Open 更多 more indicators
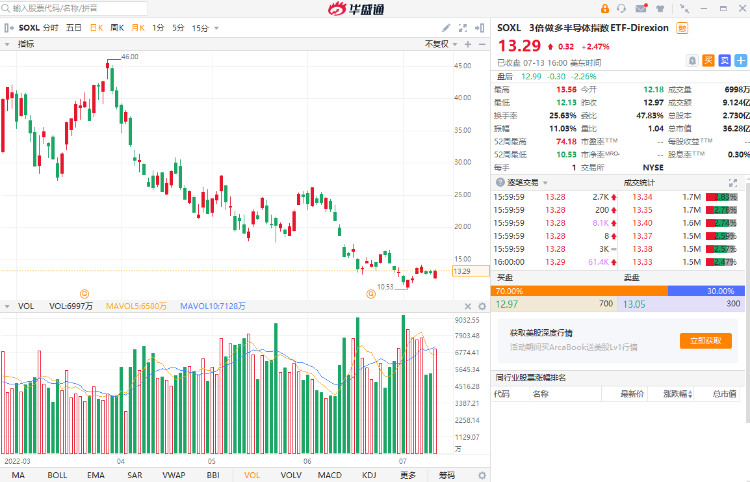This screenshot has height=482, width=750. [x=408, y=475]
